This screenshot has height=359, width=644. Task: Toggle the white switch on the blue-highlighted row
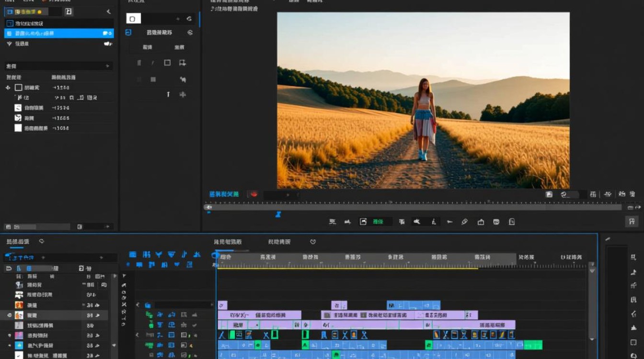[x=107, y=34]
